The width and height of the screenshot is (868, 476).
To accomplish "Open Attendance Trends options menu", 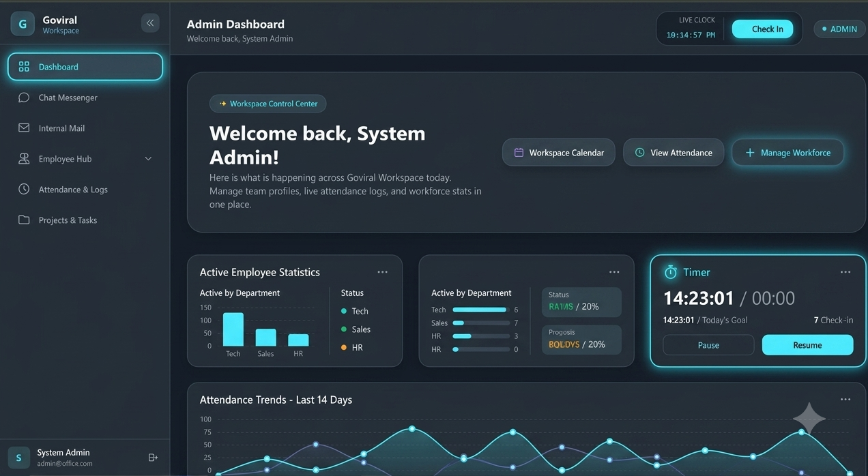I will point(845,400).
